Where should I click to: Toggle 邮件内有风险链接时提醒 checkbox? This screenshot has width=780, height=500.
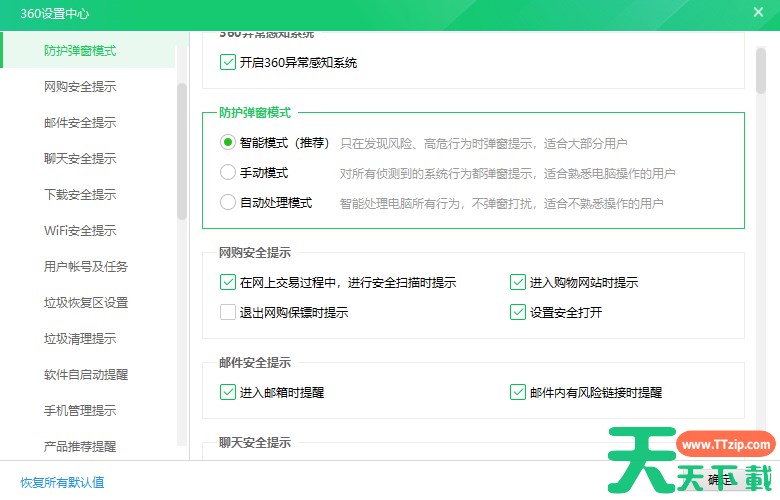click(x=517, y=392)
